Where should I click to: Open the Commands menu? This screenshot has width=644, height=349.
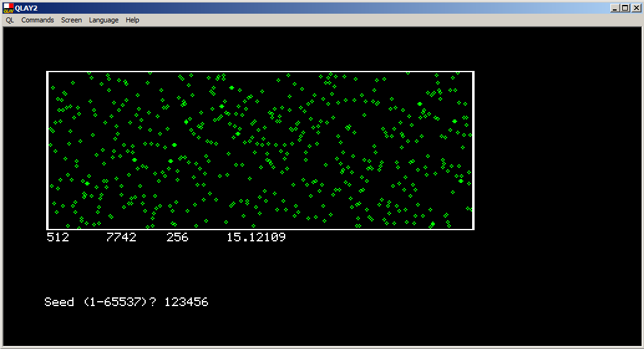(37, 20)
